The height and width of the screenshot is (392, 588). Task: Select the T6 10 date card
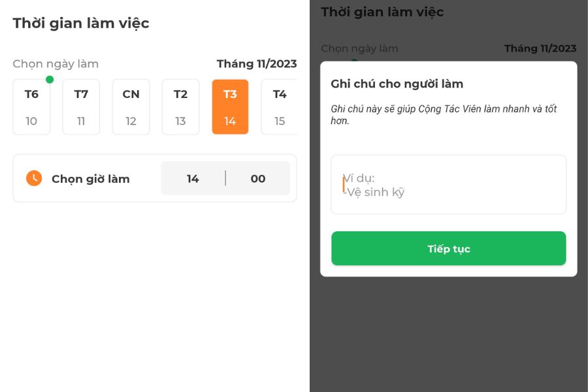click(31, 107)
